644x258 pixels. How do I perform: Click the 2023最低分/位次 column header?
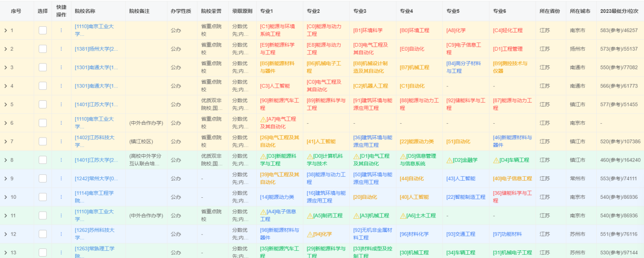click(620, 11)
